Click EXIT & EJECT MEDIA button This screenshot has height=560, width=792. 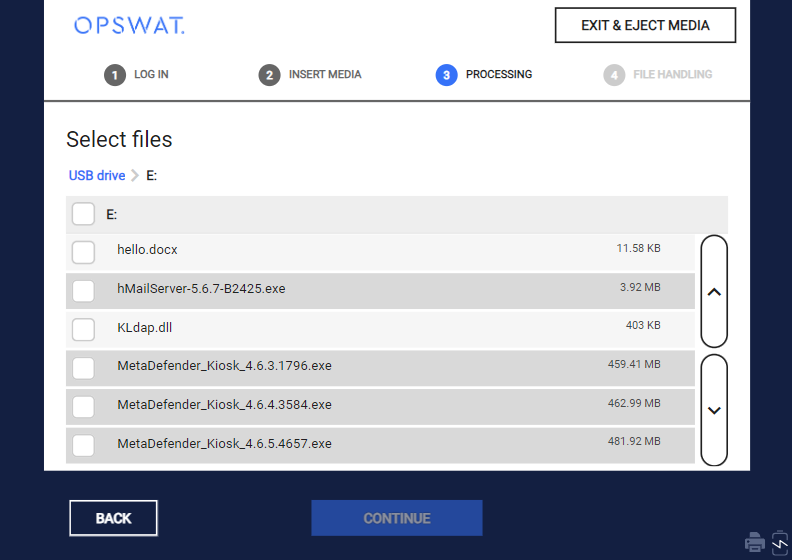point(645,25)
